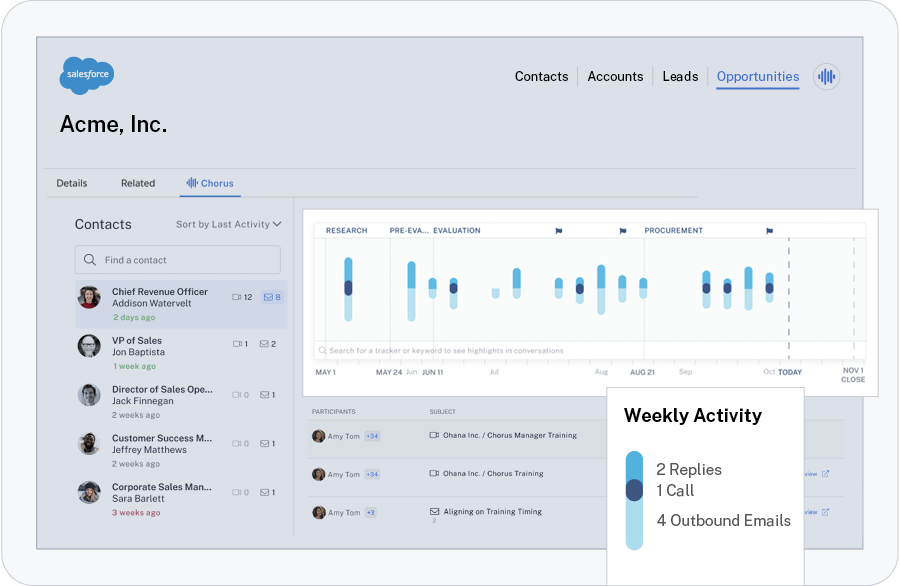Viewport: 900px width, 586px height.
Task: Click the email icon for Jon Baptista
Action: [264, 344]
